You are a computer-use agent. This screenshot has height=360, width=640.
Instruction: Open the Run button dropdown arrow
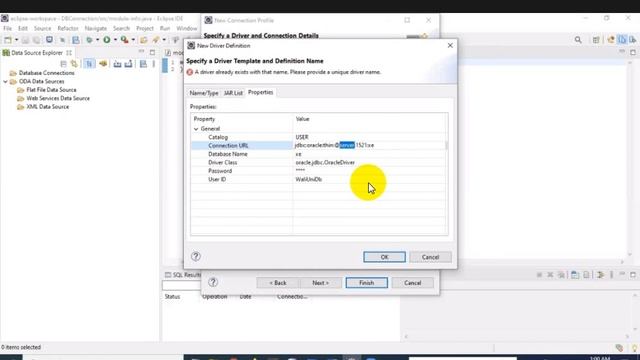115,40
